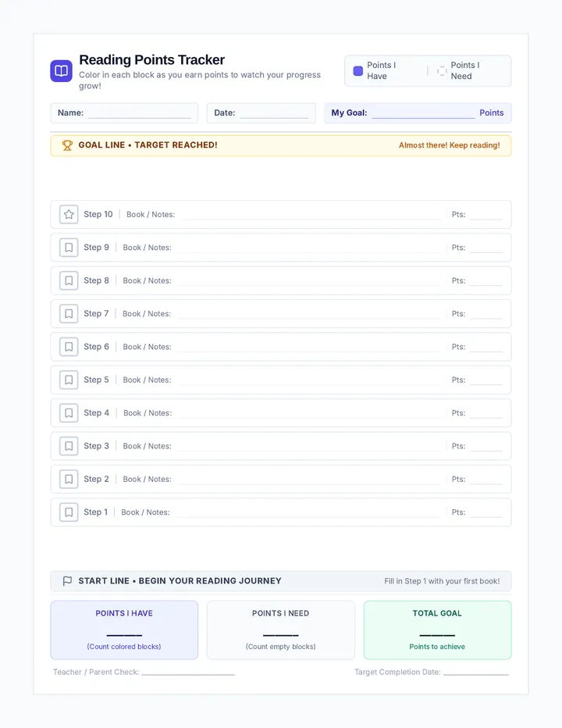Click Step 4 Book / Notes line

pos(308,413)
